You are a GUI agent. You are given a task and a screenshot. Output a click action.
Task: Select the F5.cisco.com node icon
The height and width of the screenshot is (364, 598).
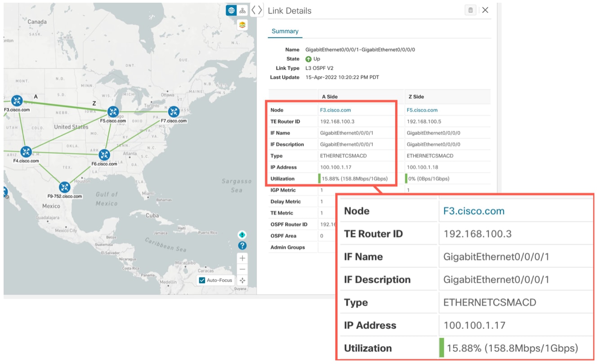click(112, 111)
